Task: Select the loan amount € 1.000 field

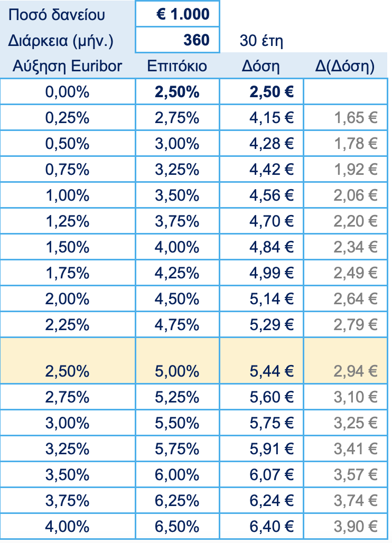Action: tap(178, 14)
